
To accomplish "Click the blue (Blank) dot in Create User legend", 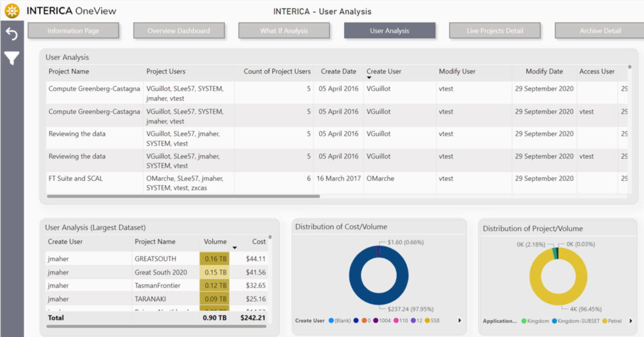I will (331, 320).
